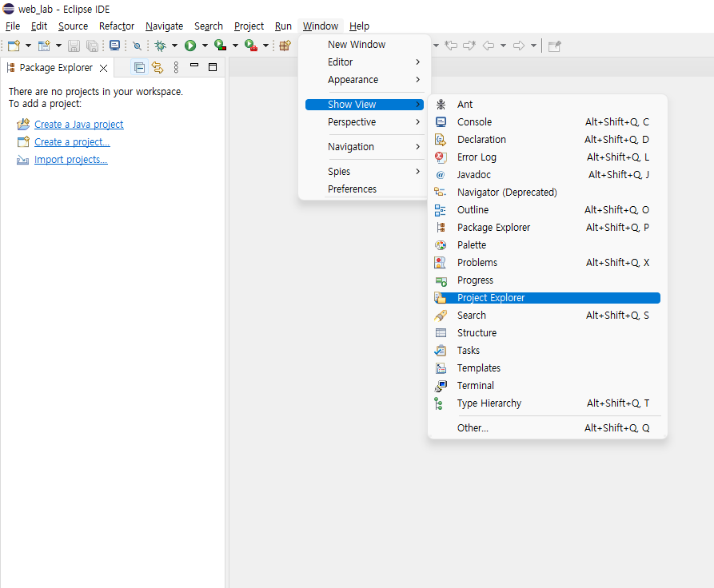Viewport: 714px width, 588px height.
Task: Close the Package Explorer tab
Action: tap(104, 68)
